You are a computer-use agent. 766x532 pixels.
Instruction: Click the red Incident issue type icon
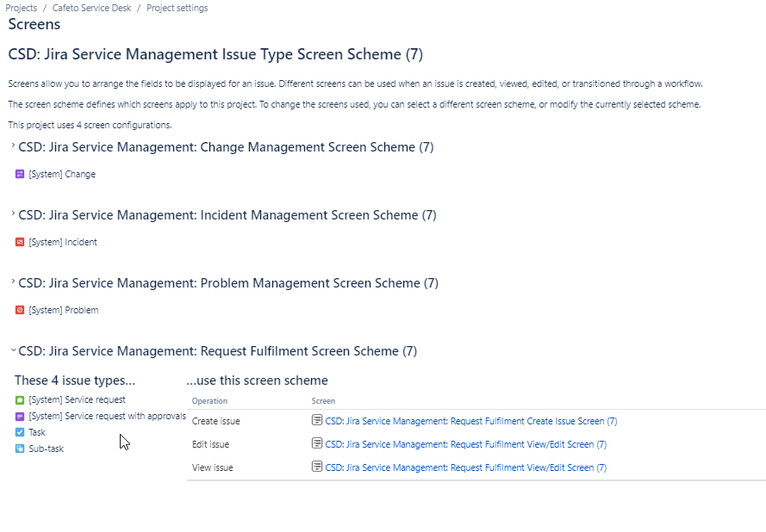click(20, 242)
